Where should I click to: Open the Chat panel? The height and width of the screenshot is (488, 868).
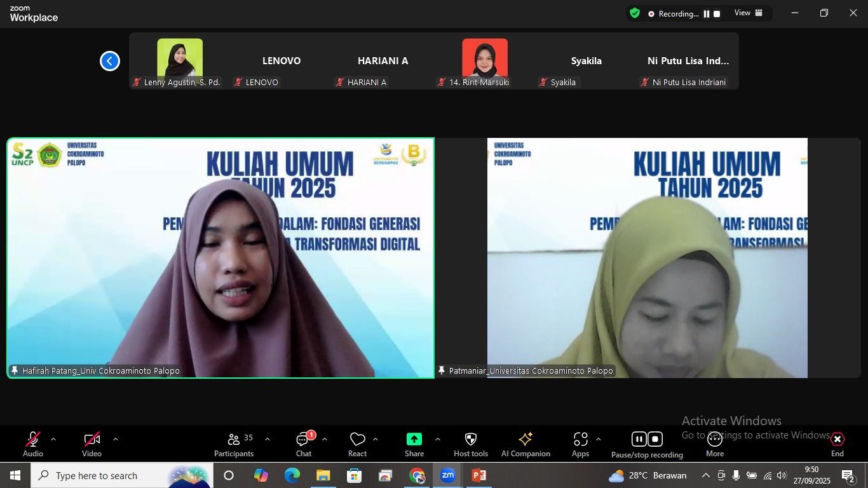coord(303,444)
